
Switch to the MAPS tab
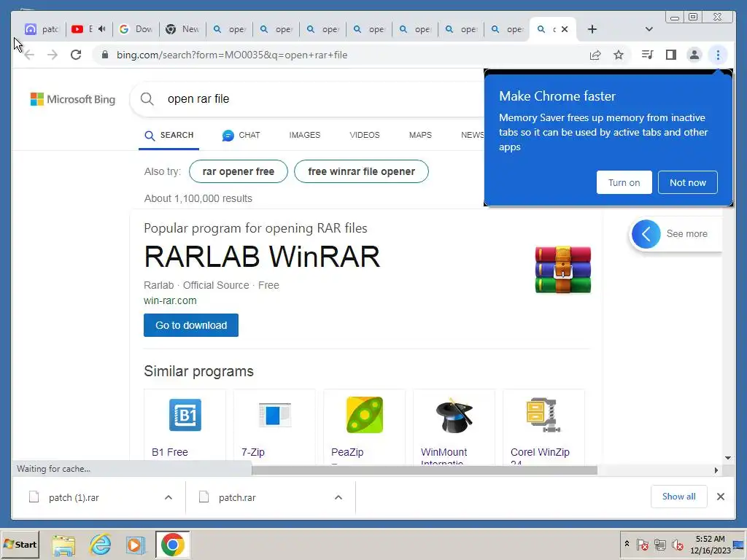(420, 135)
